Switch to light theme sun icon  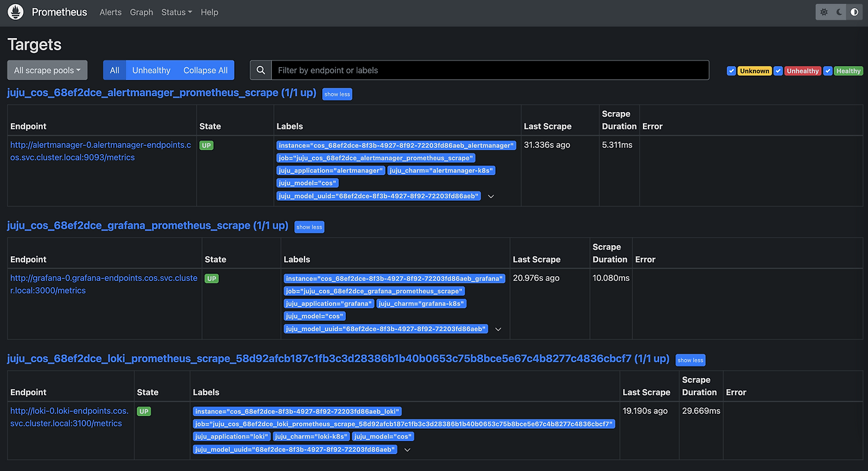click(824, 12)
